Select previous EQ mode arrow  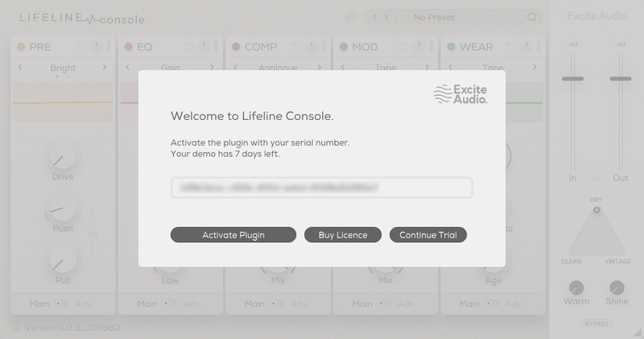pos(128,67)
